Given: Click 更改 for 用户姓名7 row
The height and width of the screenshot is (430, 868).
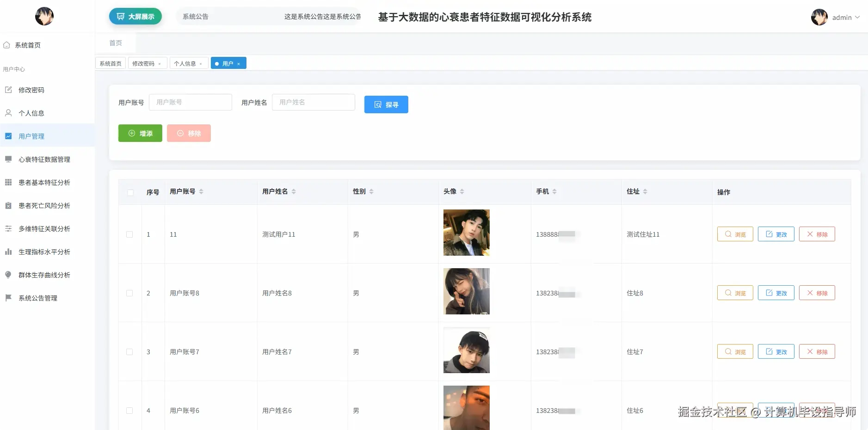Looking at the screenshot, I should tap(776, 351).
